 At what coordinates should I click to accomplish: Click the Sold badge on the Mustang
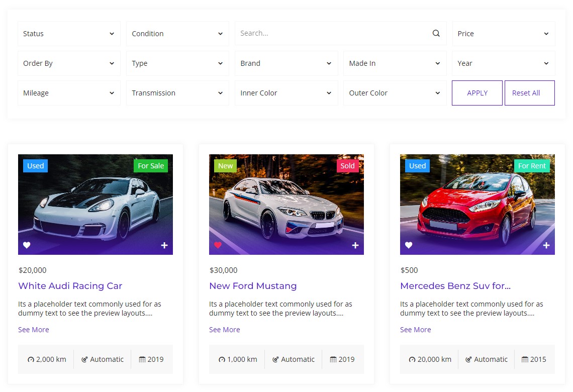[x=348, y=165]
